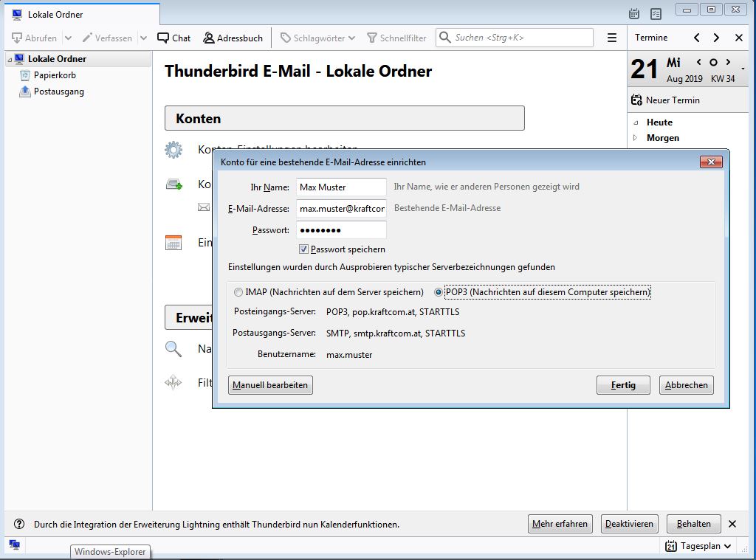Open the Schlagwörter tag dropdown
This screenshot has height=560, width=756.
(x=317, y=38)
